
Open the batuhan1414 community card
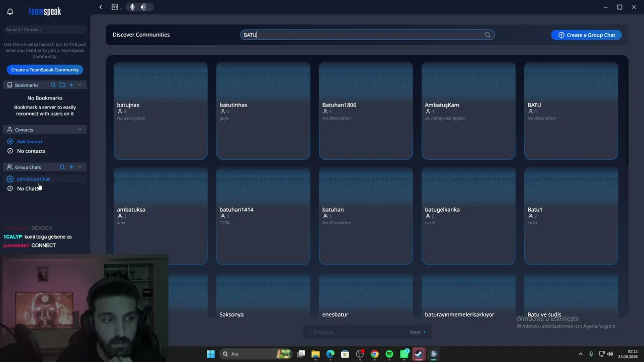click(263, 216)
